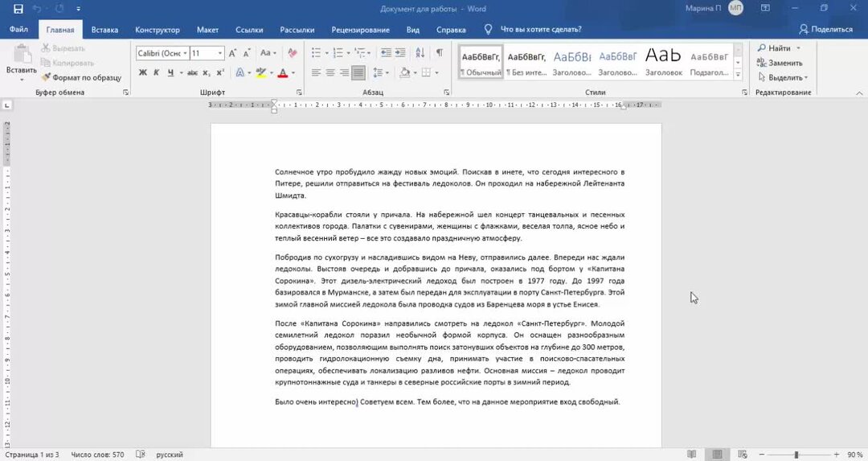Open Text Effects with the outlined A icon
The image size is (868, 461).
240,72
